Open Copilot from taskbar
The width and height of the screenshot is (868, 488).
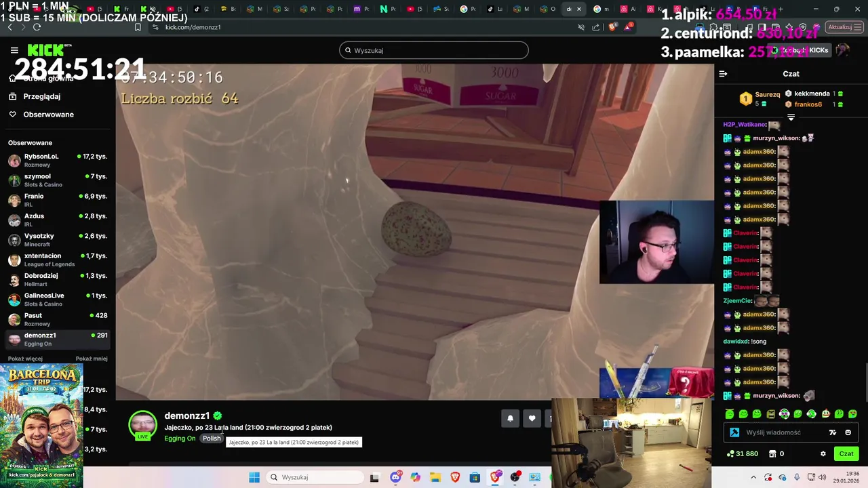point(415,477)
